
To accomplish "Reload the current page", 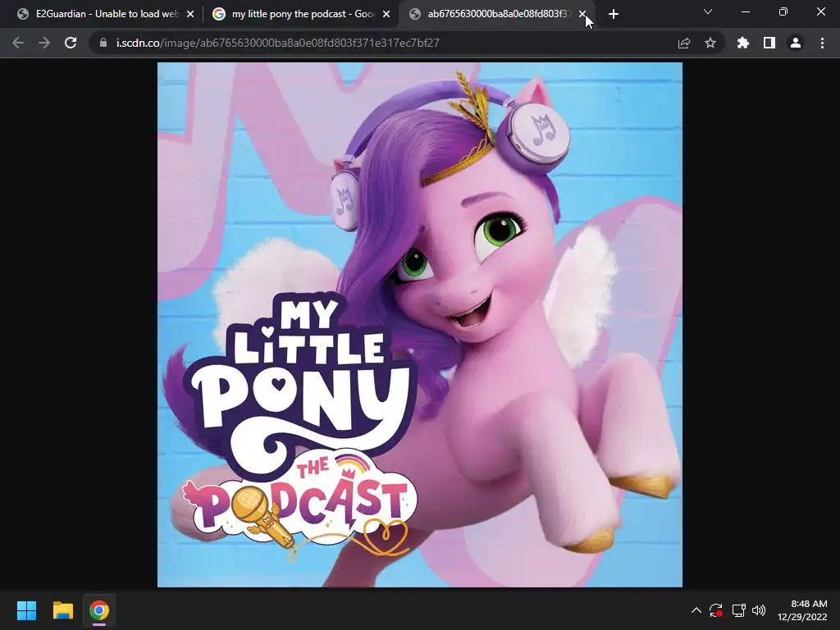I will [x=71, y=43].
